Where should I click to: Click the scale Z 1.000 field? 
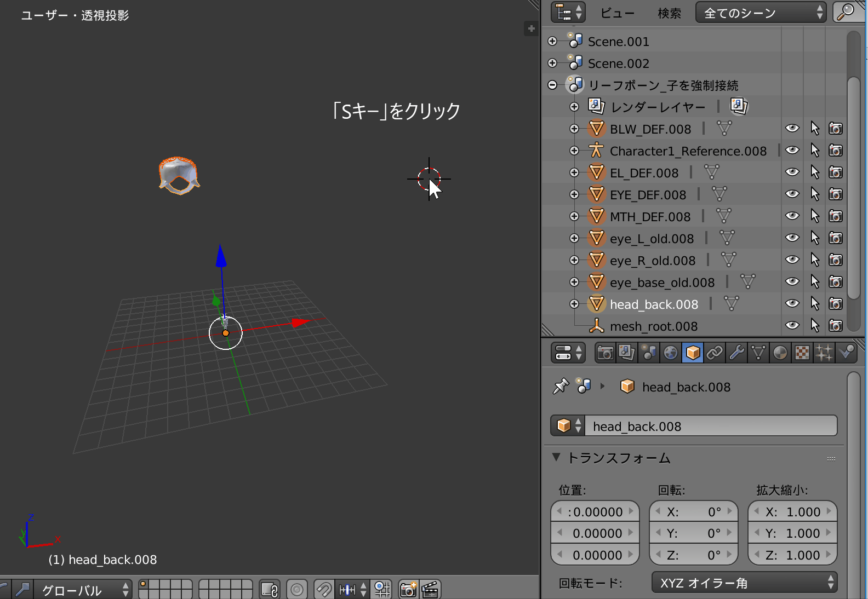[792, 555]
